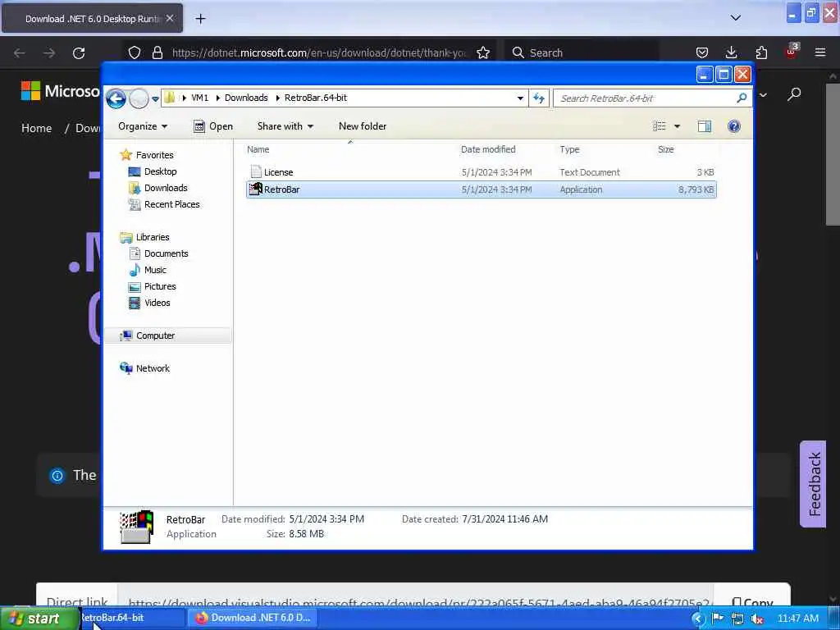Sort by Date modified column header
This screenshot has width=840, height=630.
click(488, 149)
